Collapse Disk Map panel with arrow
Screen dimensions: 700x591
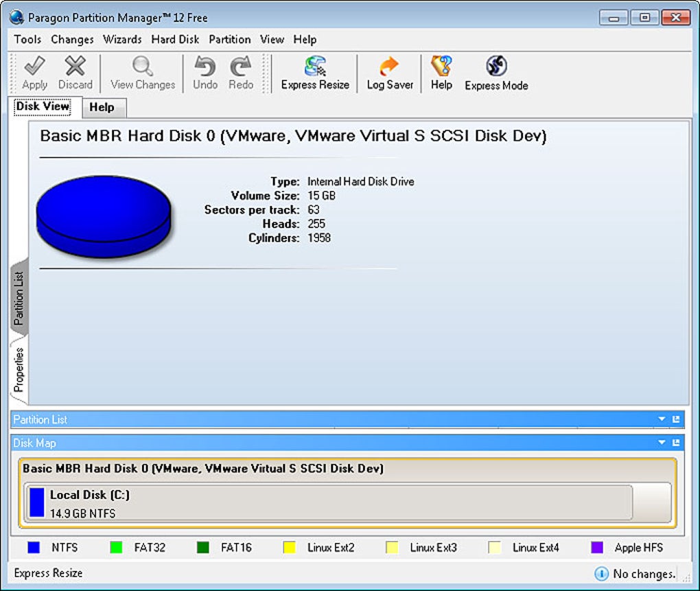[662, 442]
